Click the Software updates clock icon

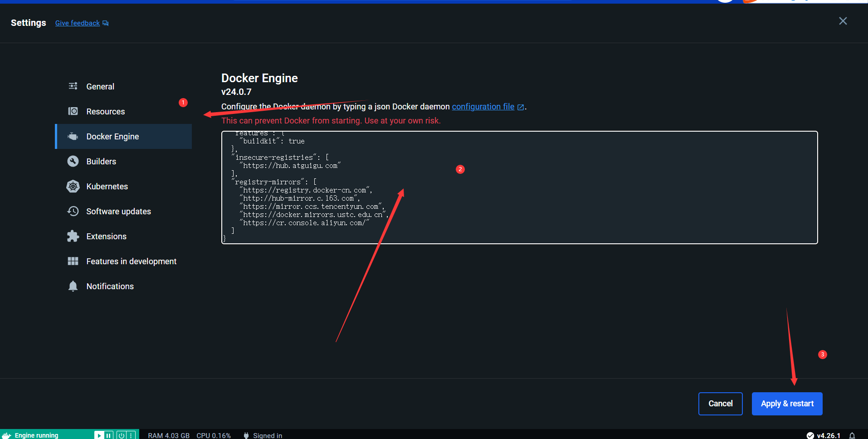point(73,211)
